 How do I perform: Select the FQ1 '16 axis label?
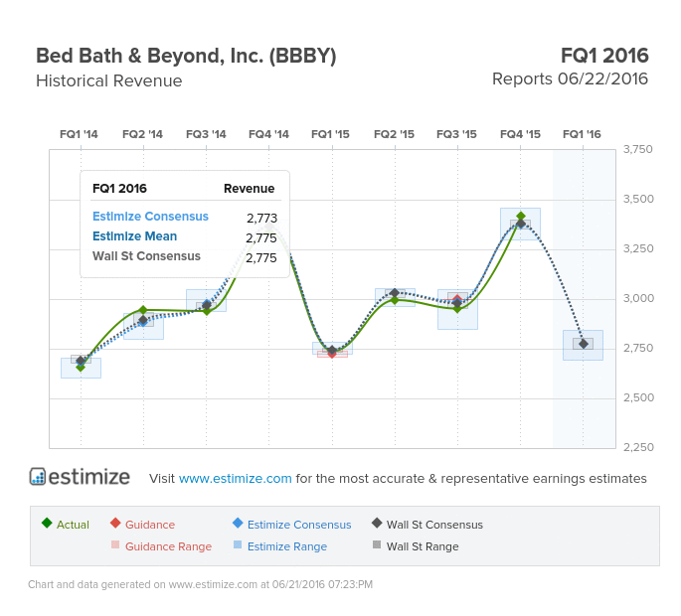click(582, 134)
